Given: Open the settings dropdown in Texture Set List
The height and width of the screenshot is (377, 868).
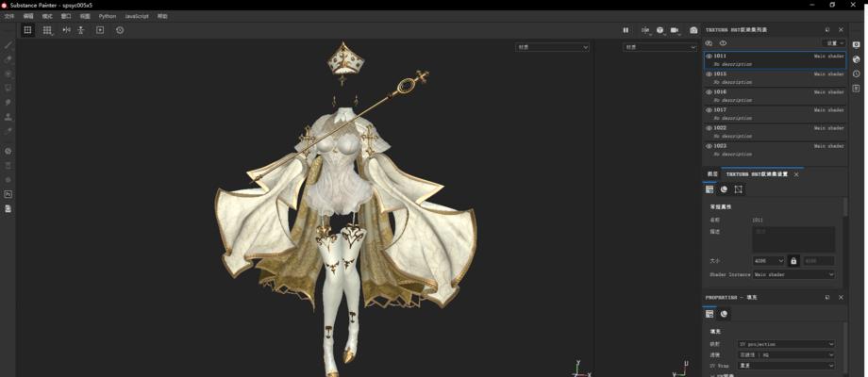Looking at the screenshot, I should click(834, 43).
